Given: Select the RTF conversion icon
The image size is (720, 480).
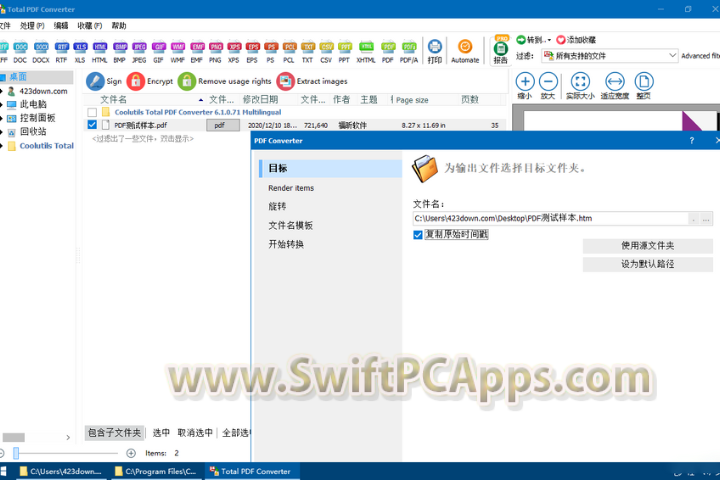Looking at the screenshot, I should 61,51.
